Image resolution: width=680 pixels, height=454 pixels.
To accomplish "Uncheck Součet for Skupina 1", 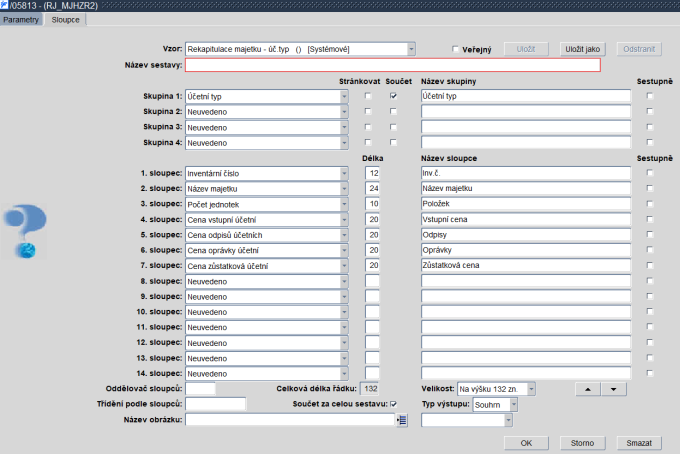I will click(x=393, y=96).
